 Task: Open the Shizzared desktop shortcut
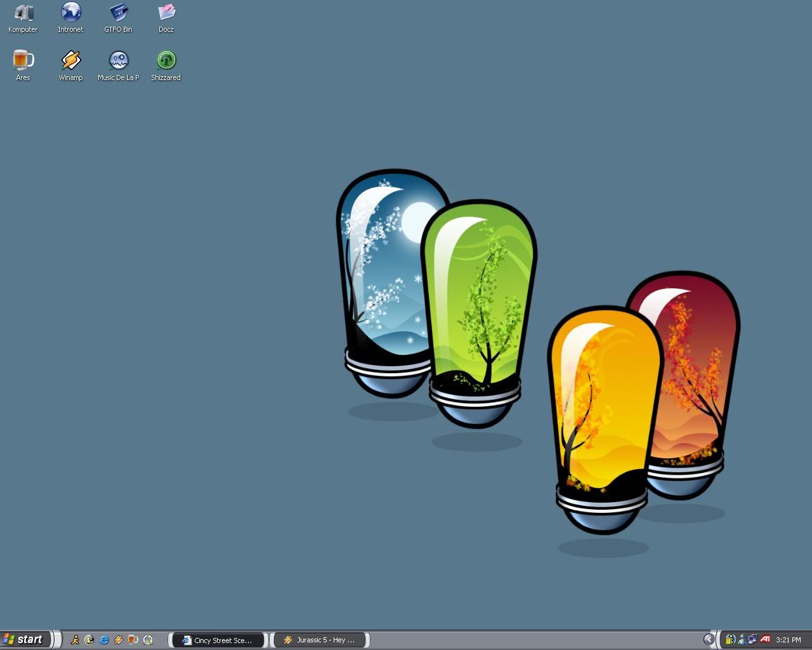(166, 60)
